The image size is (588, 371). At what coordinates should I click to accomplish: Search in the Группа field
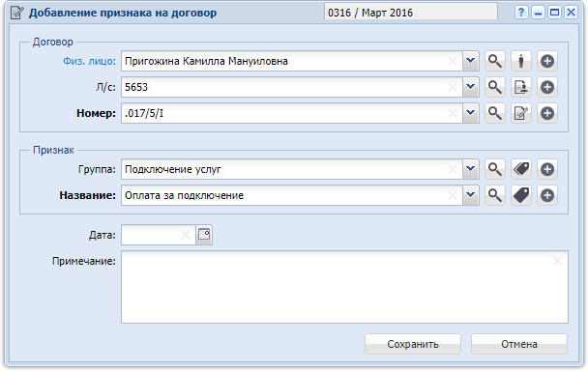pyautogui.click(x=495, y=169)
